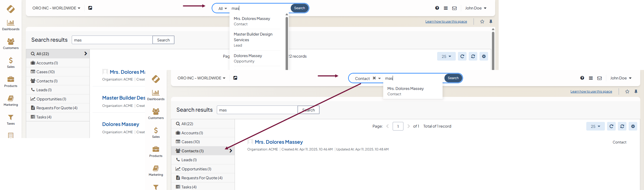Open the mail envelope in the All-scope search header
This screenshot has height=190, width=644.
[454, 8]
